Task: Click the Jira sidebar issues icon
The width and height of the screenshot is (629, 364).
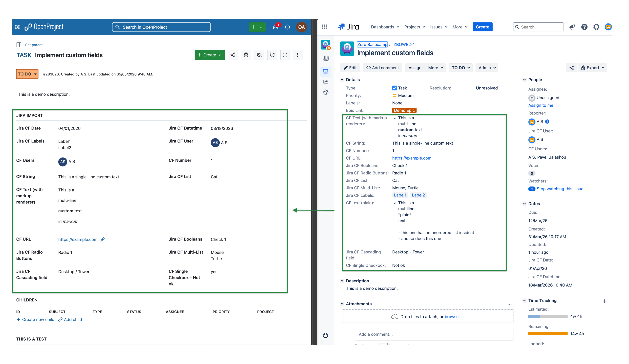Action: [x=325, y=71]
